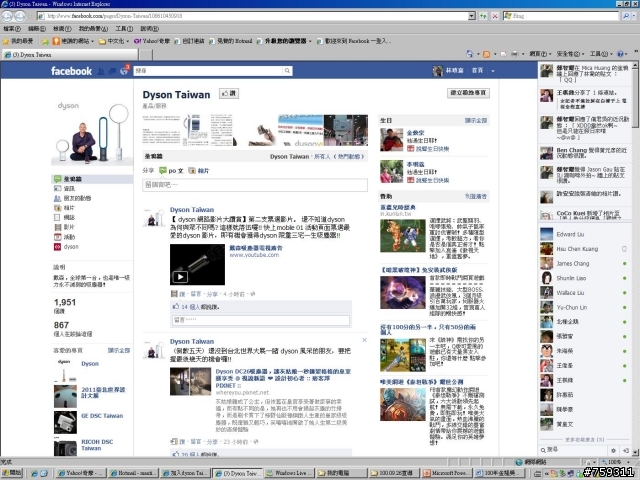Click the red stop icon beside the address bar
The image size is (640, 480).
pyautogui.click(x=495, y=16)
